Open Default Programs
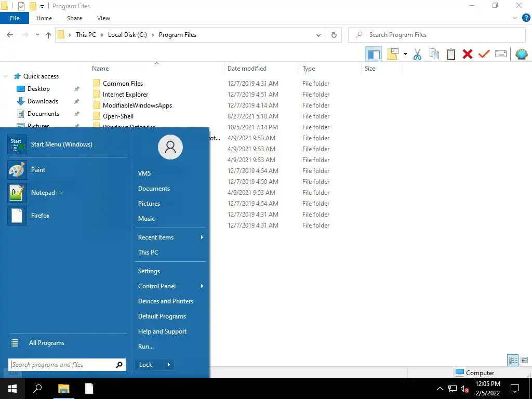The width and height of the screenshot is (532, 399). coord(170,316)
